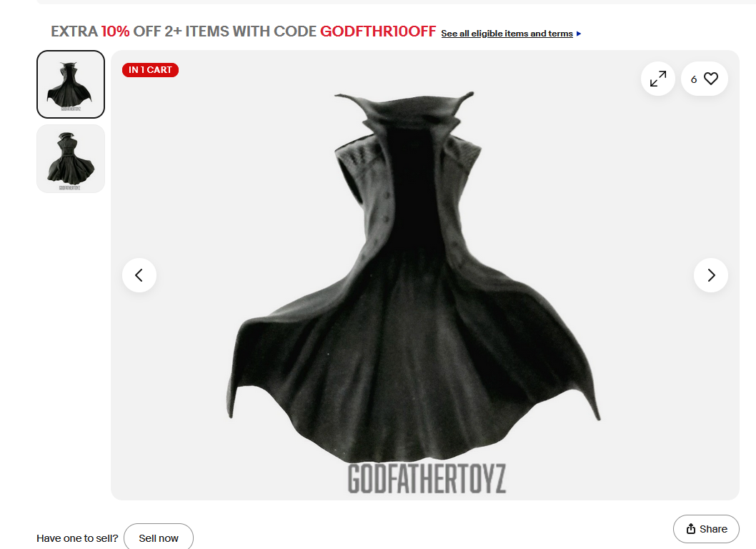Open the full-screen image expand icon
Image resolution: width=756 pixels, height=549 pixels.
point(657,79)
